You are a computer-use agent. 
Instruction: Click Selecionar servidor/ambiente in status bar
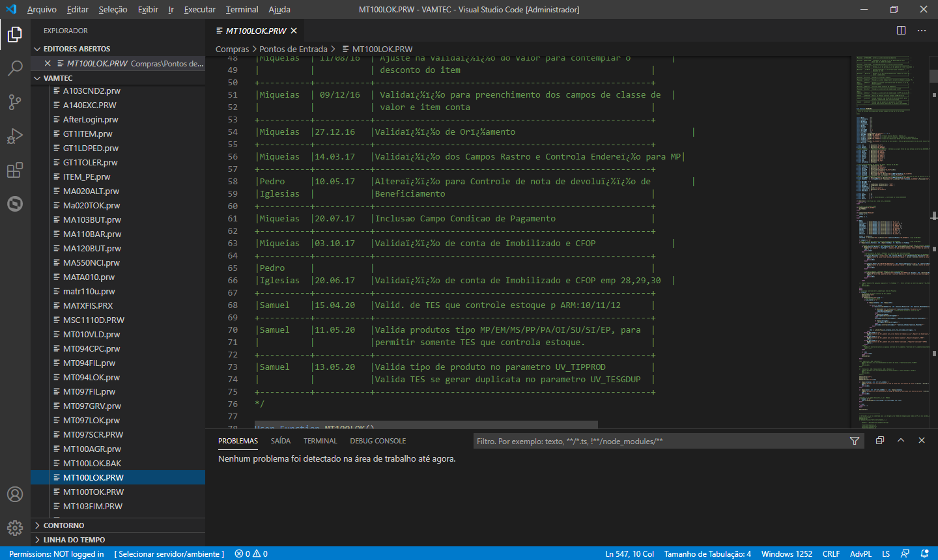tap(169, 553)
